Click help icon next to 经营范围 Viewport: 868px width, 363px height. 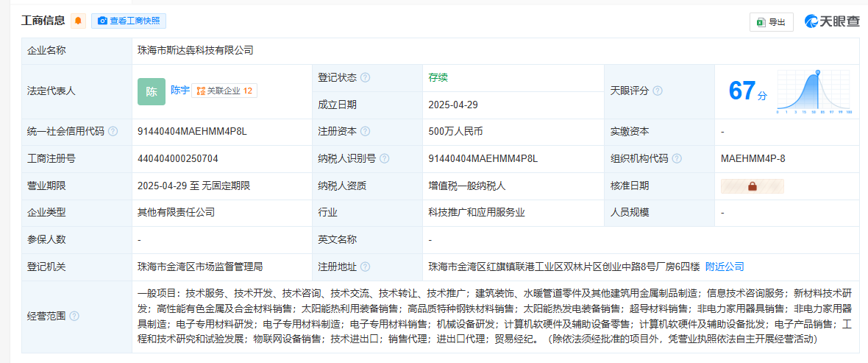(74, 316)
